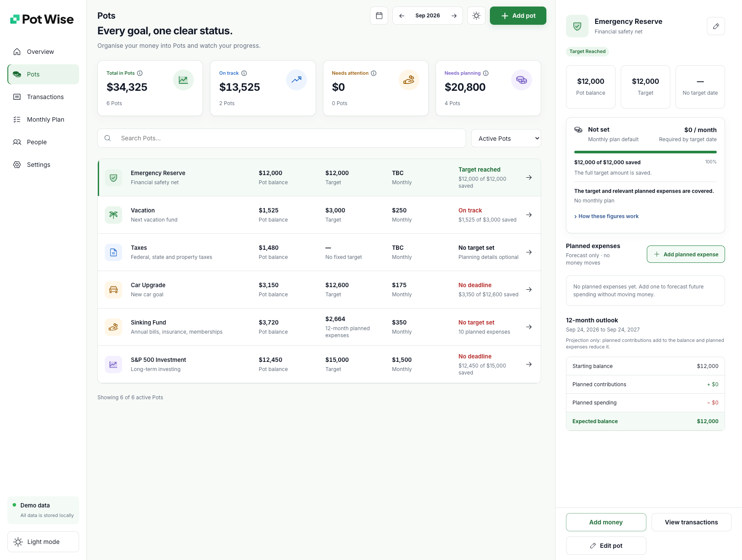Open Taxes pot row arrow
Image resolution: width=742 pixels, height=560 pixels.
(x=529, y=252)
